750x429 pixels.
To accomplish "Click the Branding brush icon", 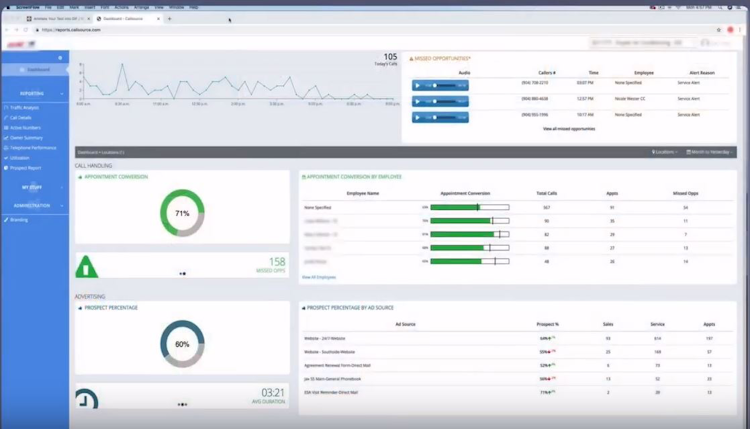I will point(6,220).
